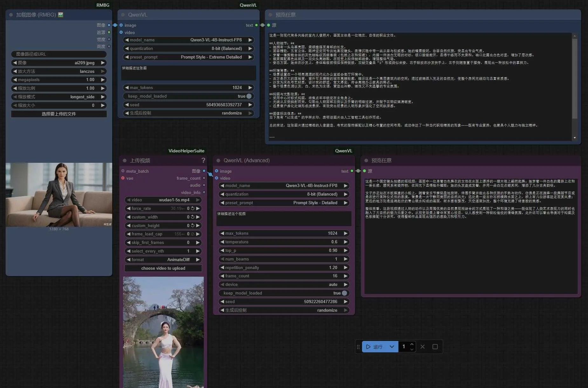The height and width of the screenshot is (388, 588).
Task: Click the 运行 (Run) button
Action: 374,347
